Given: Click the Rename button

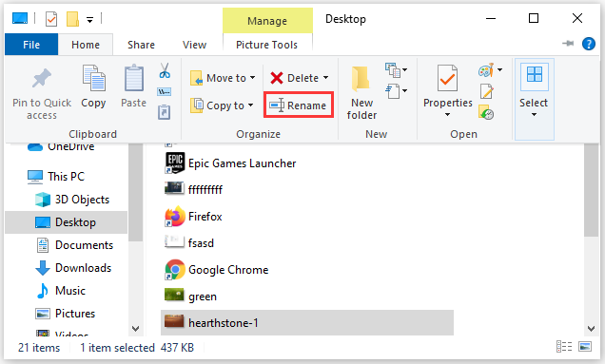Looking at the screenshot, I should click(x=299, y=105).
